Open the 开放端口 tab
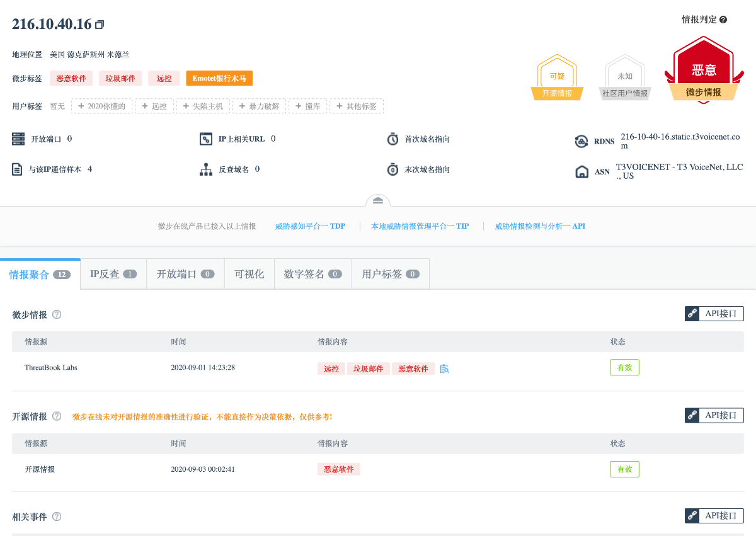The width and height of the screenshot is (756, 536). [x=185, y=274]
